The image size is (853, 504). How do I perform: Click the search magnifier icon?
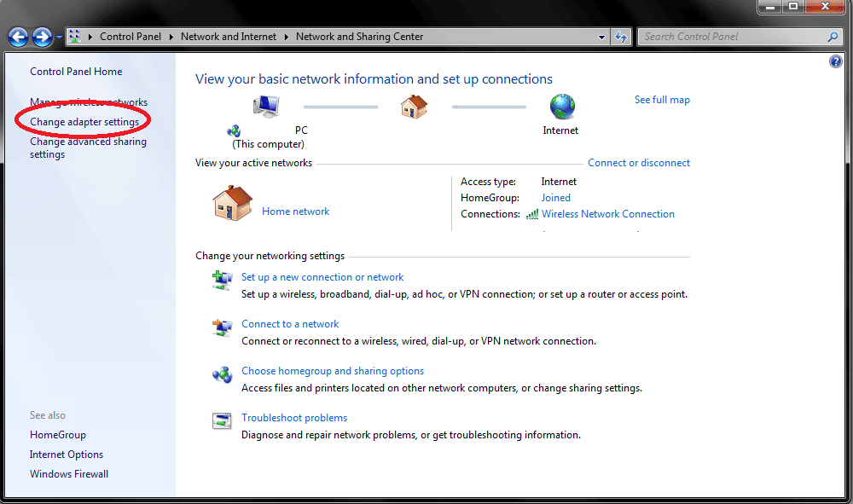[832, 37]
